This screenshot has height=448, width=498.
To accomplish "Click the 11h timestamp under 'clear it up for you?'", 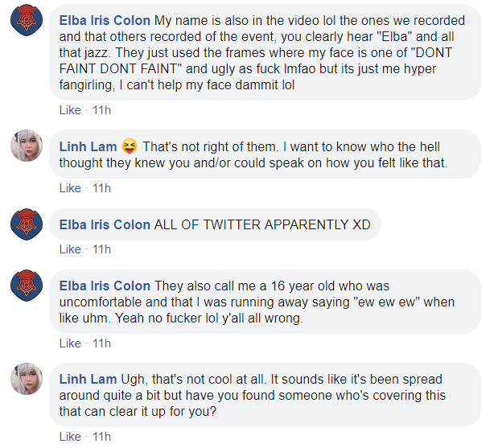I will (101, 437).
